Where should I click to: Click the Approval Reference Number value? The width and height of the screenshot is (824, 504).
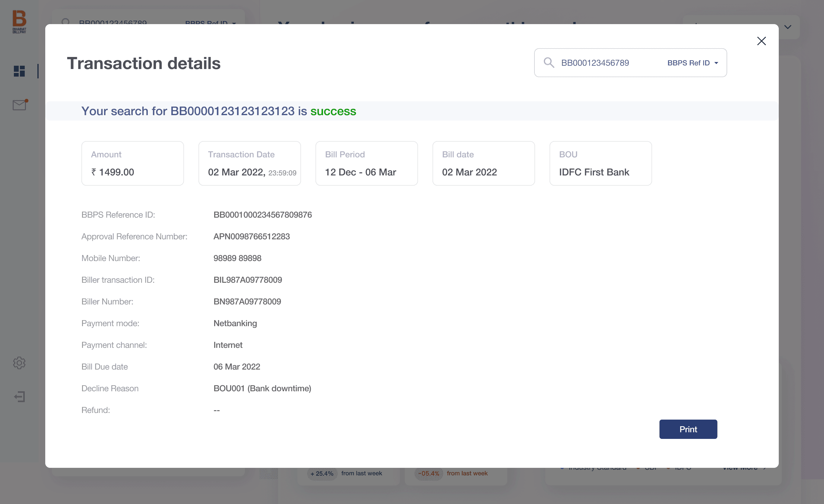[252, 237]
